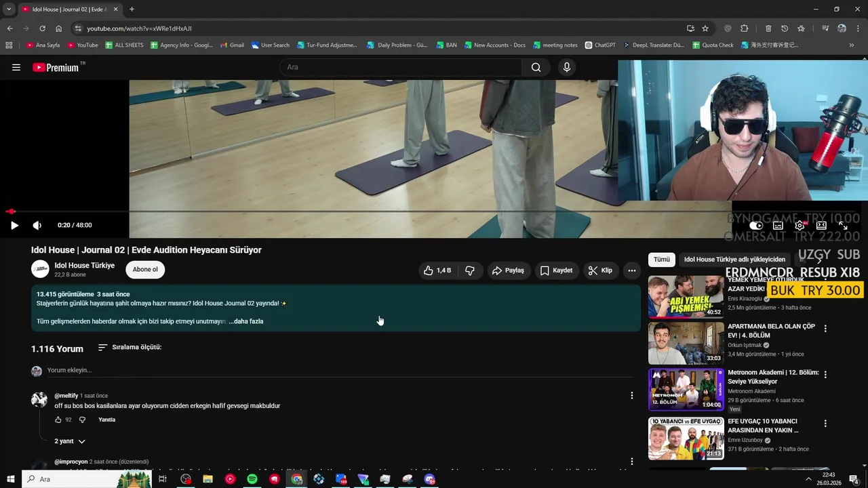Enter fullscreen mode

click(843, 226)
